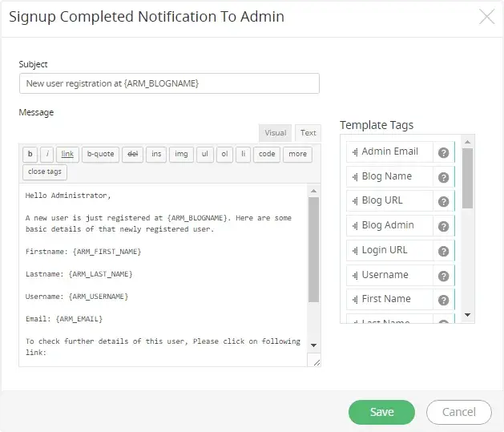Insert a link using the link button

67,154
